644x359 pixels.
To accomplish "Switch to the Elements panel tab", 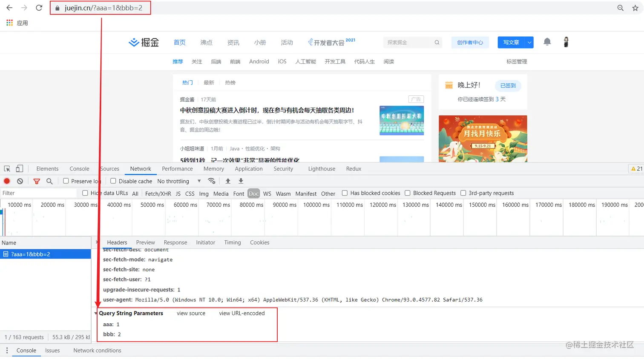I will pyautogui.click(x=47, y=169).
